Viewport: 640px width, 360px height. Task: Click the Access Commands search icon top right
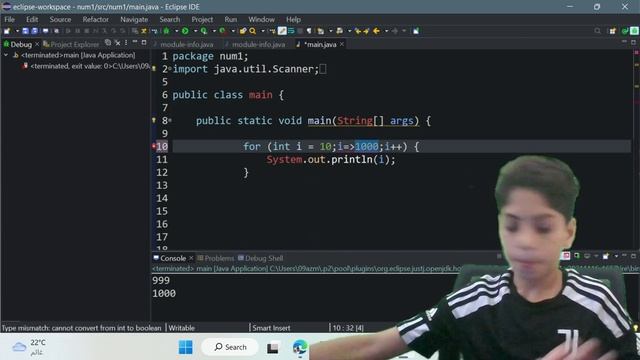(598, 31)
